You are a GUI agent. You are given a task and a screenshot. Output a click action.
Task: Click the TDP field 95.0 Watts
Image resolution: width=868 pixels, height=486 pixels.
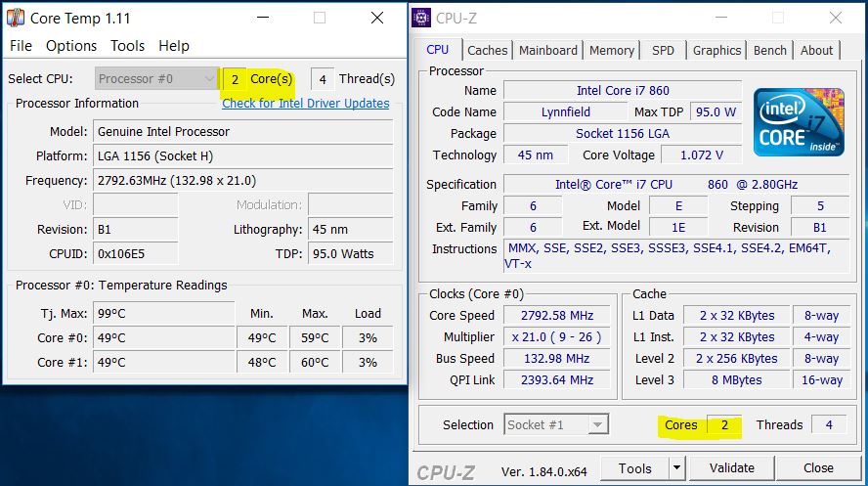tap(350, 253)
